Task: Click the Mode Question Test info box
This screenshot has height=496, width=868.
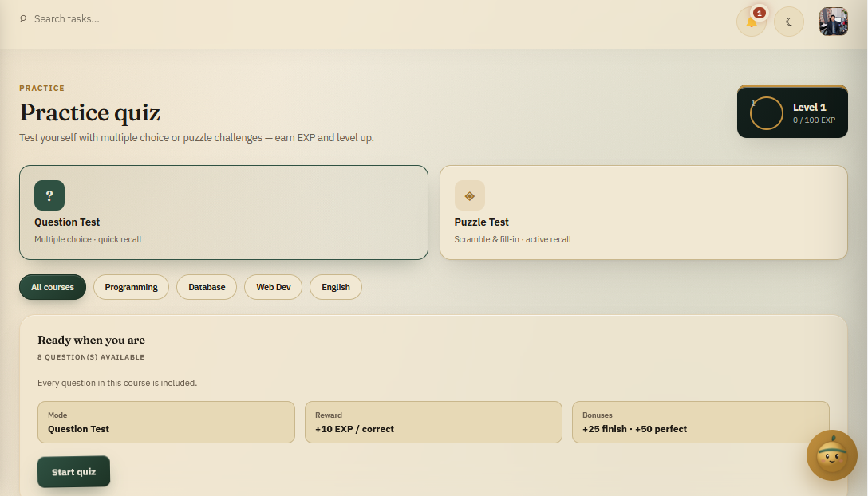Action: [x=166, y=423]
